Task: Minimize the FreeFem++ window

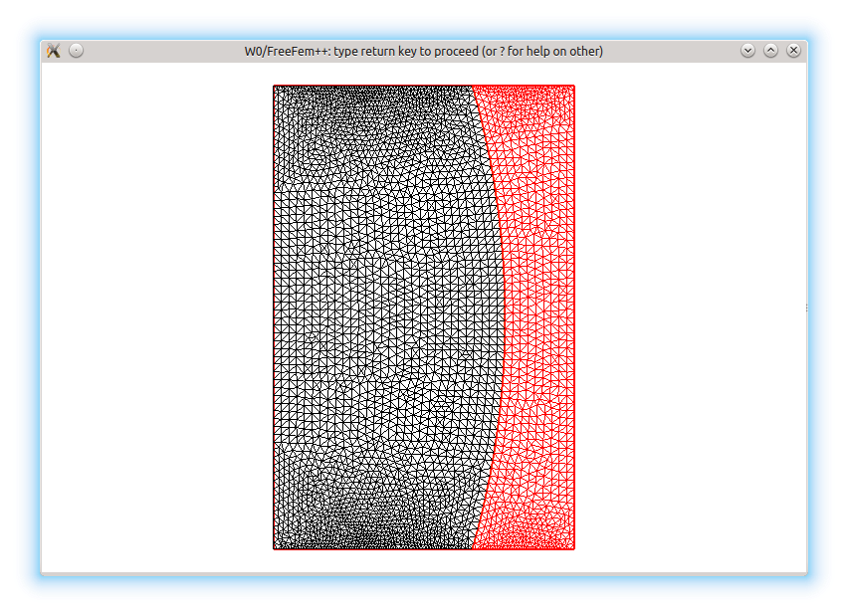Action: point(747,51)
